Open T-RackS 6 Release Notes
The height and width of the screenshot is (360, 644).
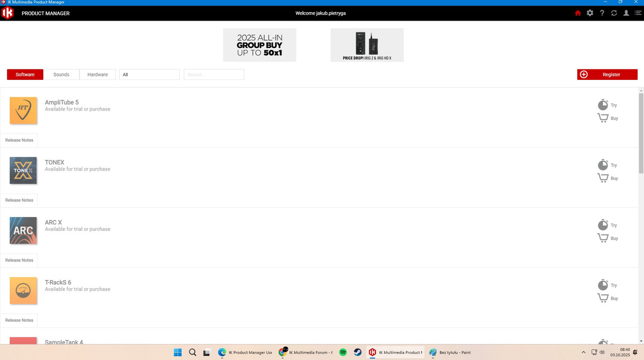(x=19, y=320)
